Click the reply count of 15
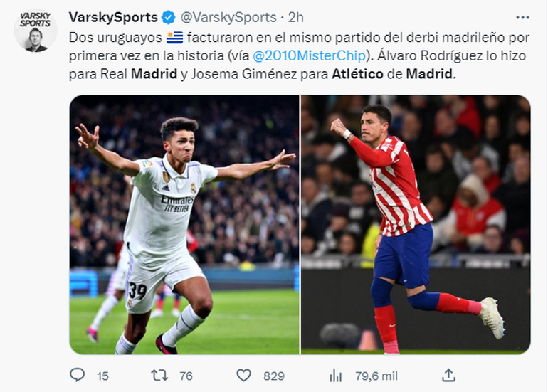Image resolution: width=548 pixels, height=392 pixels. tap(102, 376)
